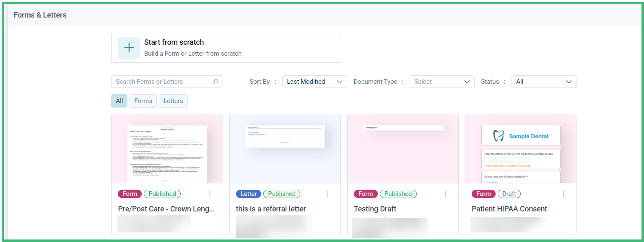This screenshot has width=644, height=242.
Task: Expand the Status dropdown set to All
Action: [x=544, y=81]
